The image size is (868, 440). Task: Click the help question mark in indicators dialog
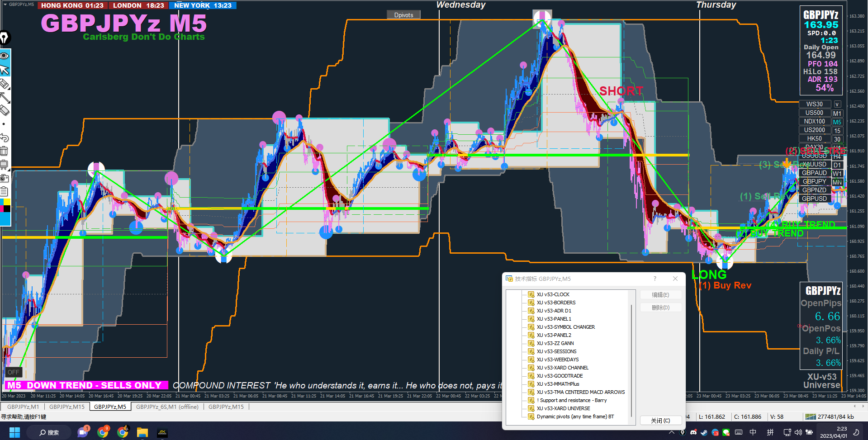coord(655,279)
